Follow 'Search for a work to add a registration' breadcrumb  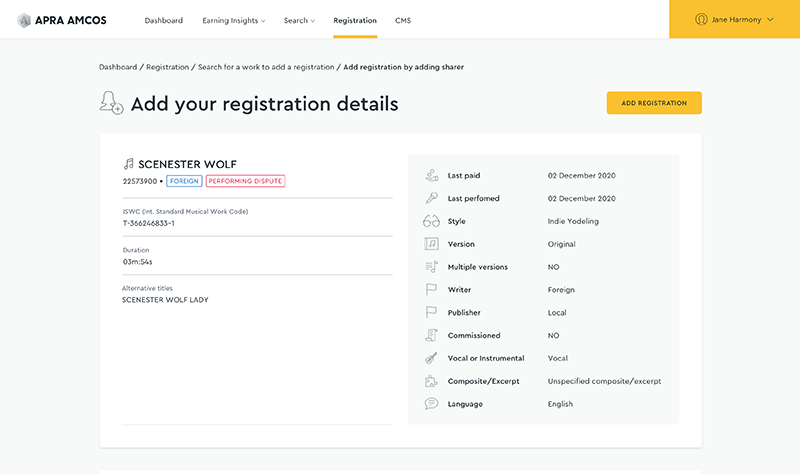coord(265,67)
